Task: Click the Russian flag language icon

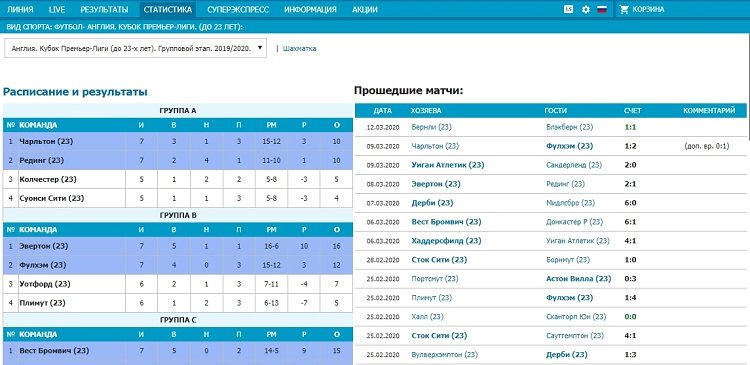Action: coord(602,9)
